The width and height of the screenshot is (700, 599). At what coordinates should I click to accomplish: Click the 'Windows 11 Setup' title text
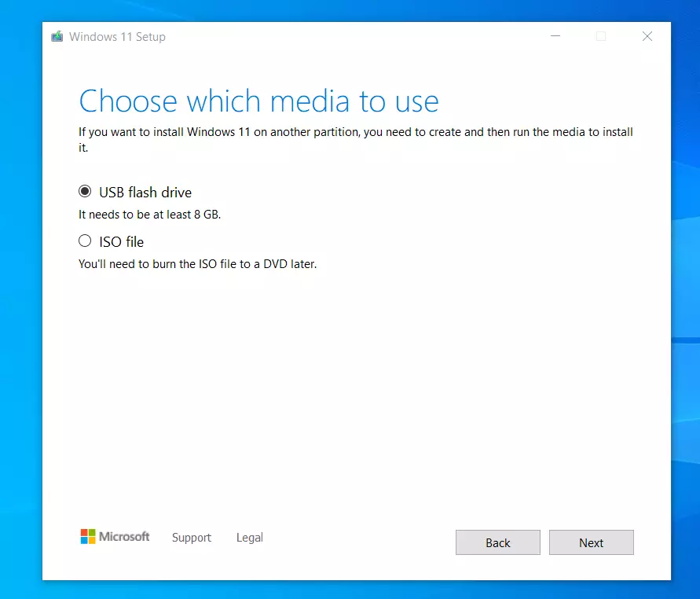click(x=117, y=37)
